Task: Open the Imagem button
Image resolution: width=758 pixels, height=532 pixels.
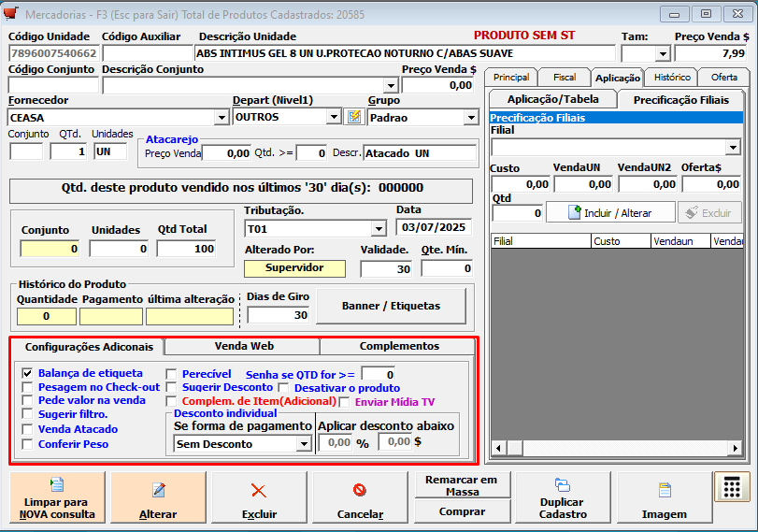Action: pyautogui.click(x=664, y=497)
